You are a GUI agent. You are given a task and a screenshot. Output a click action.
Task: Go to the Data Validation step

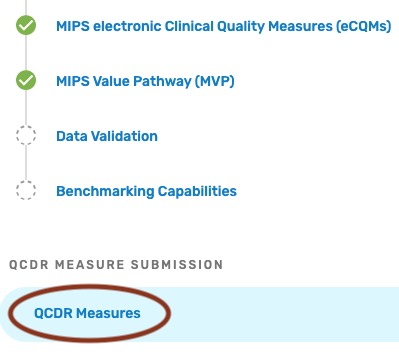coord(107,136)
